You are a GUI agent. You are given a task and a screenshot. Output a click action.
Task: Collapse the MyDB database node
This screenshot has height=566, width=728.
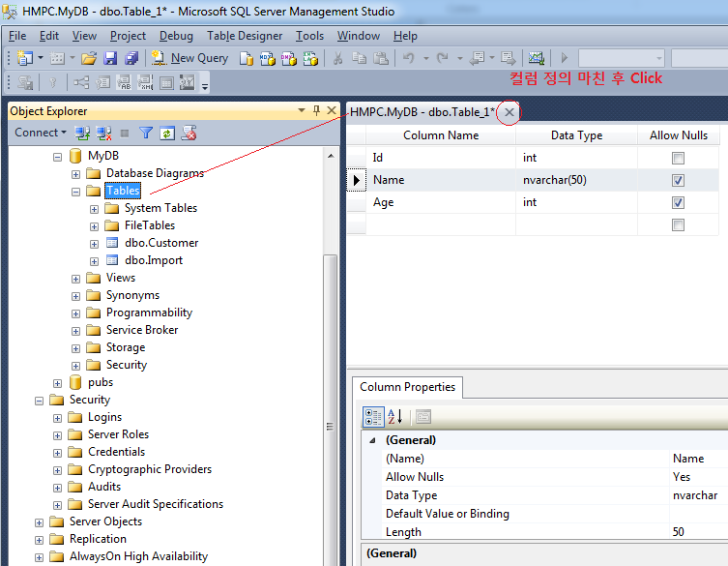[58, 156]
